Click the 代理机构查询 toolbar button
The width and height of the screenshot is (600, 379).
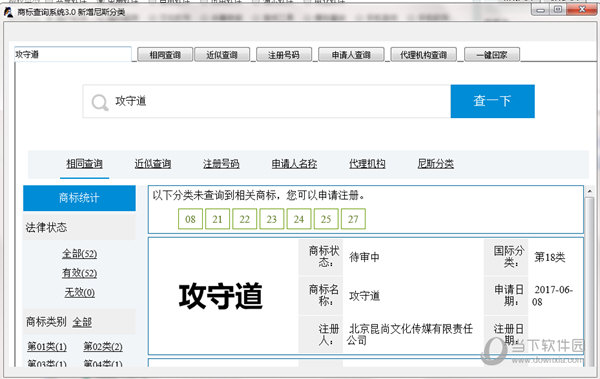tap(423, 55)
